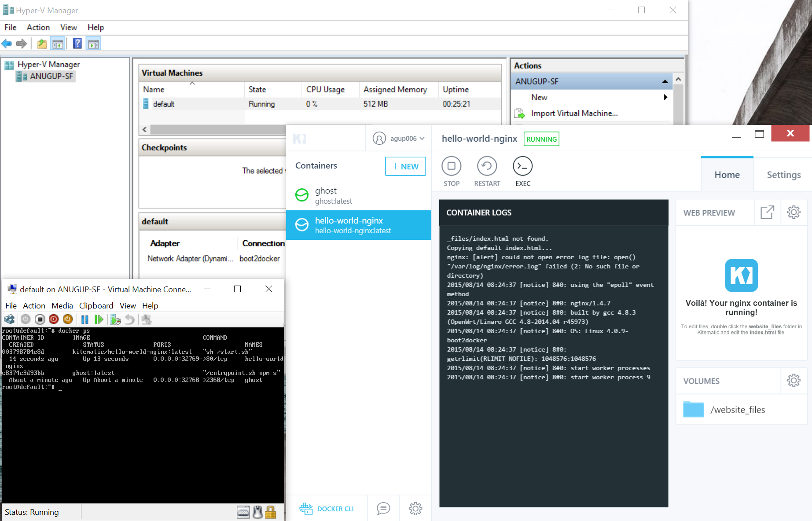The height and width of the screenshot is (521, 812).
Task: Sort by Uptime column header
Action: pos(470,89)
